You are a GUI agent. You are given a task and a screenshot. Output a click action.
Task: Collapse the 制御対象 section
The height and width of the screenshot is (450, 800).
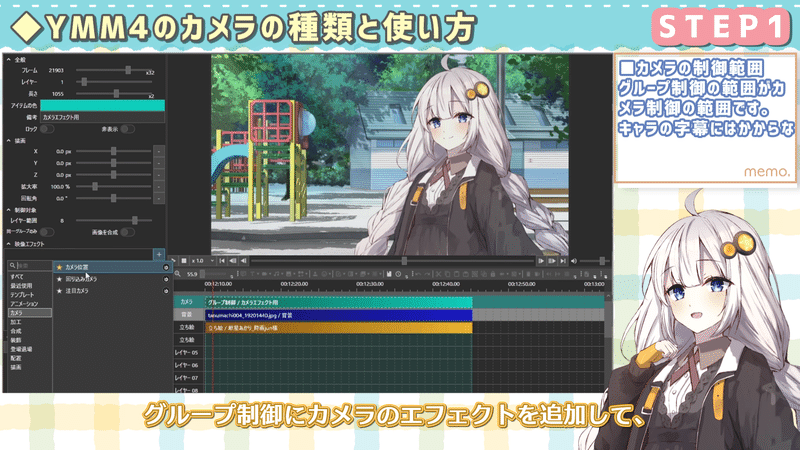click(9, 210)
